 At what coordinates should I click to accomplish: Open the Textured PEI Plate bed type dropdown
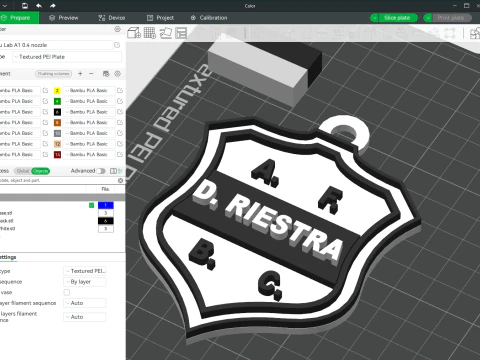pyautogui.click(x=67, y=57)
